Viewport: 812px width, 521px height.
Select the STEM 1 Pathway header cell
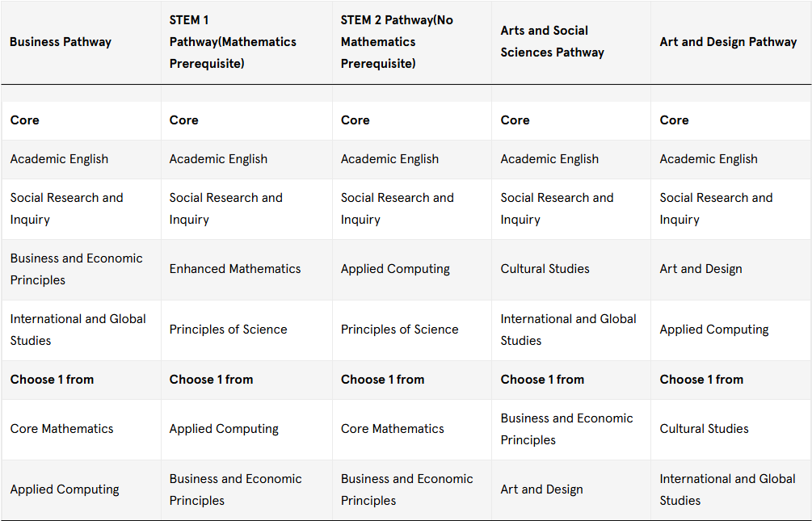pyautogui.click(x=233, y=42)
